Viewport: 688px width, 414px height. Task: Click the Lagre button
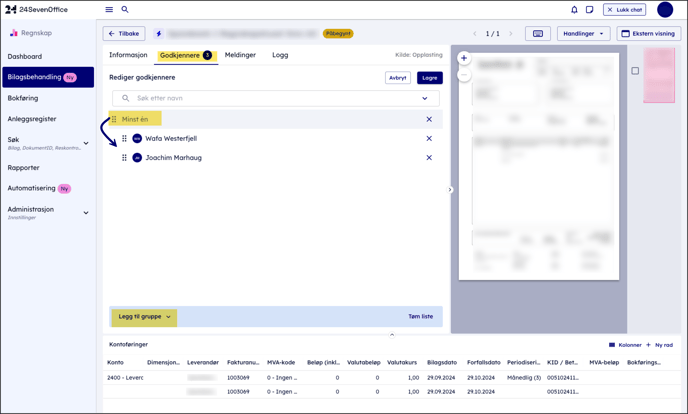pos(429,78)
